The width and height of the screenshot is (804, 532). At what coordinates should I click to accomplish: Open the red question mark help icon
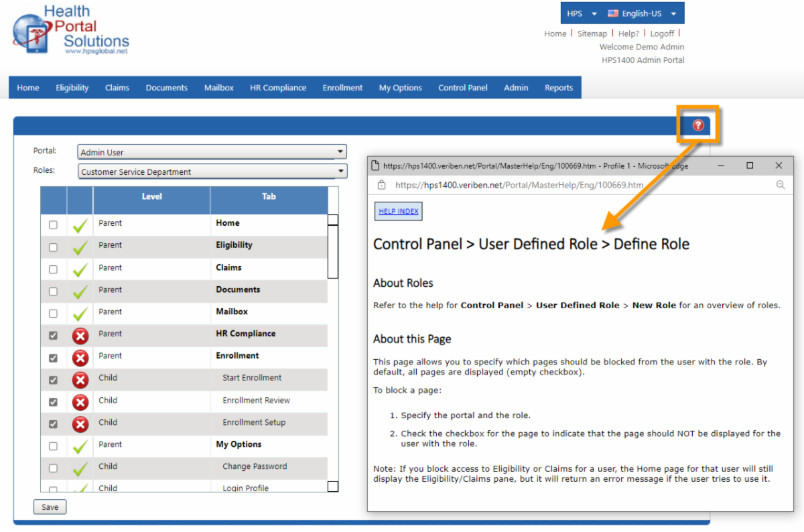698,125
